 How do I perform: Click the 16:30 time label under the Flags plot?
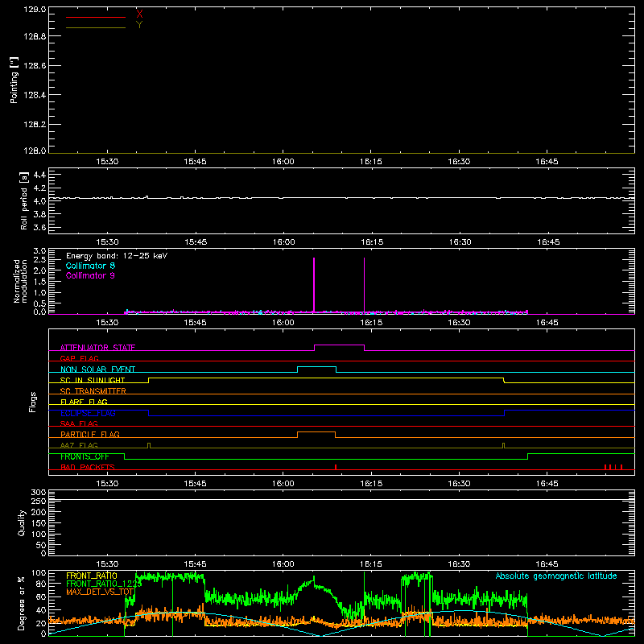coord(459,484)
